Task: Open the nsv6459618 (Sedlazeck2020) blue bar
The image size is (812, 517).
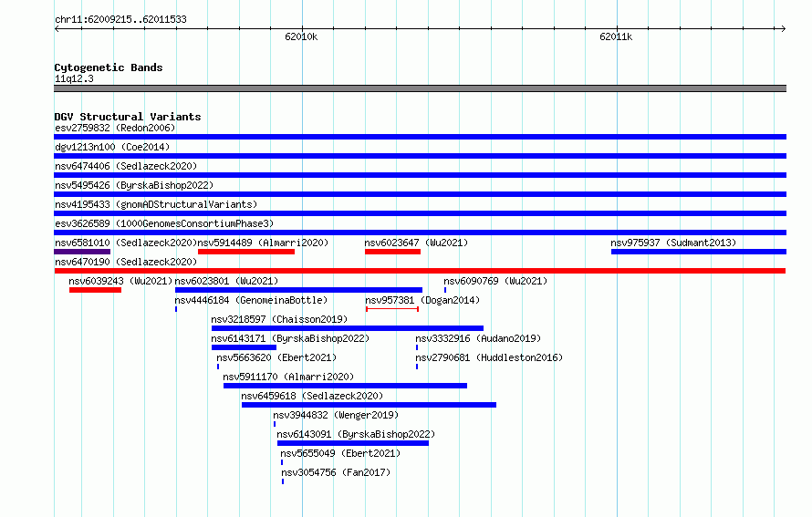Action: (x=369, y=405)
